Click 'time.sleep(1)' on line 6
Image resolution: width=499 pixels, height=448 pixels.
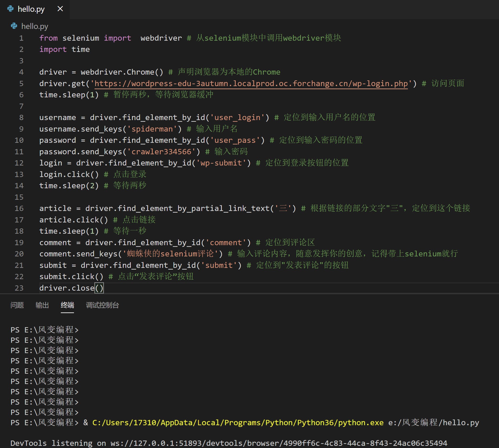pyautogui.click(x=69, y=95)
